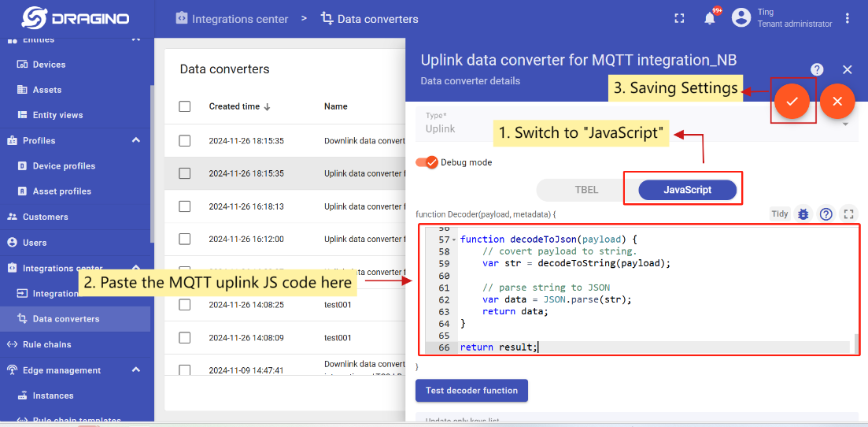Open test001 converter created 14:08:25

pyautogui.click(x=338, y=304)
